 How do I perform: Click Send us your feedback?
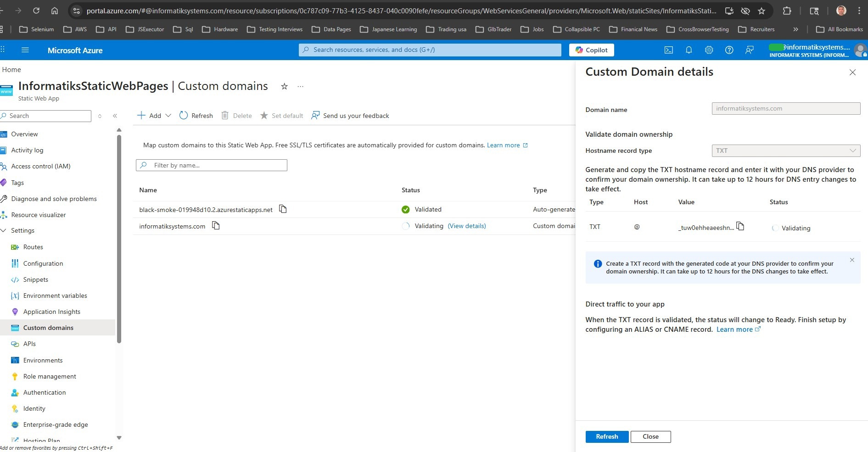(350, 116)
